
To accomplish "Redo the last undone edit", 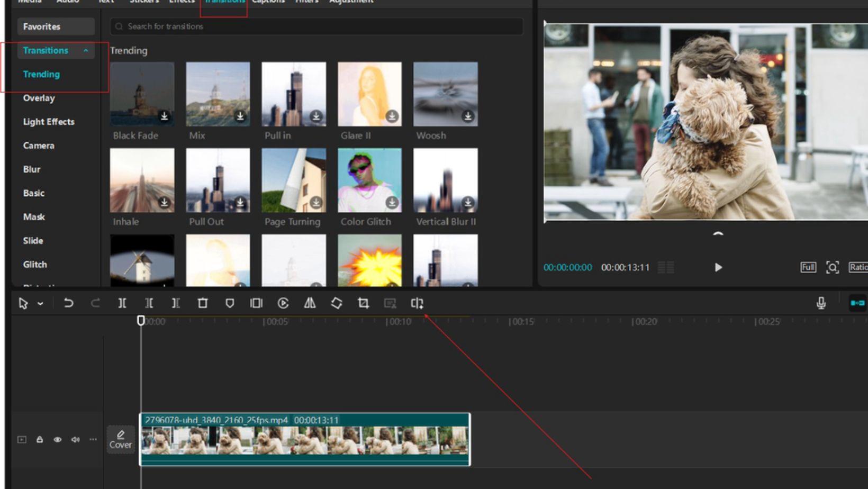I will 95,303.
